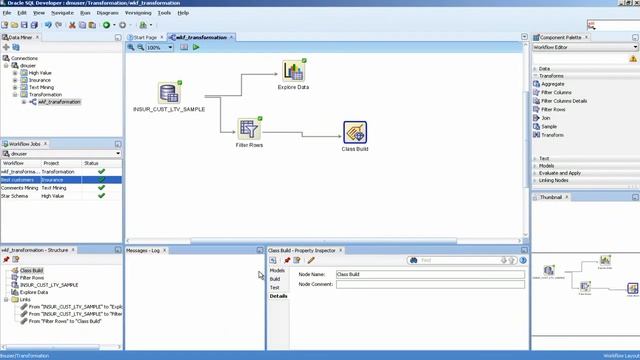This screenshot has height=360, width=640.
Task: Select the Explore Data node
Action: 293,70
